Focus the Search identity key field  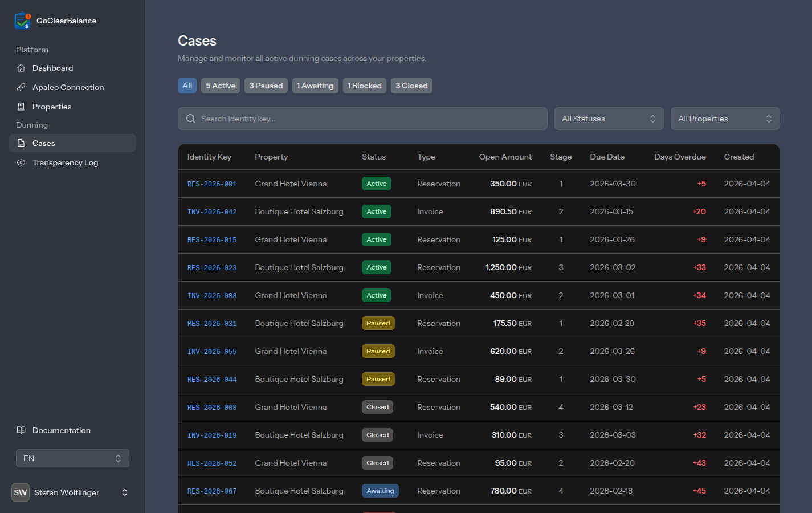point(362,119)
